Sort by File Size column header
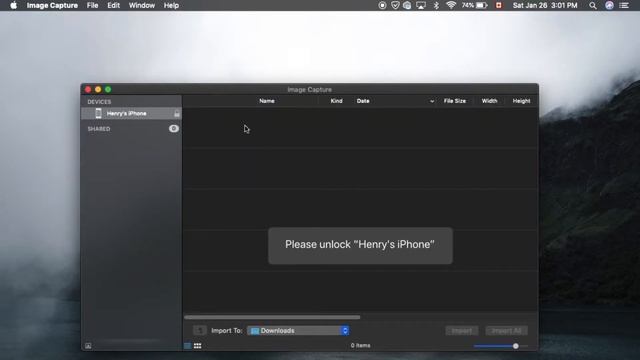 (455, 101)
